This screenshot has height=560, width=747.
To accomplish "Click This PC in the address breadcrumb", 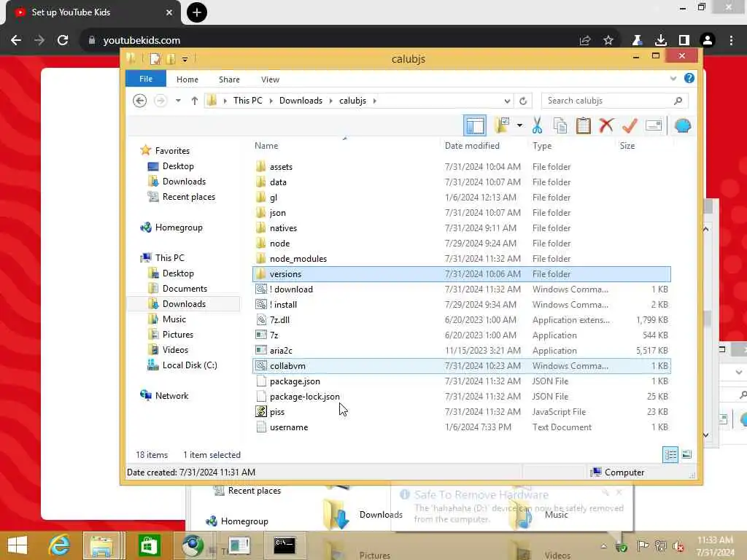I will tap(248, 101).
